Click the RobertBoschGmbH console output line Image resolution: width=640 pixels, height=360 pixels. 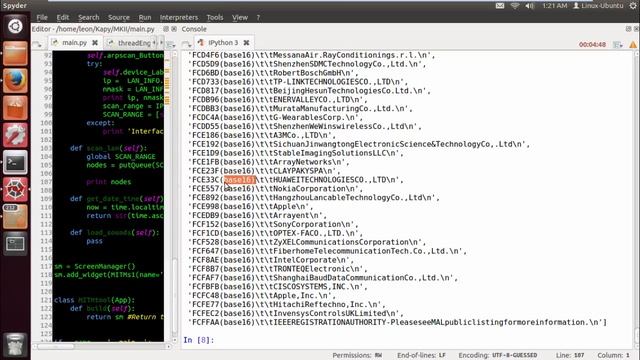pyautogui.click(x=273, y=73)
